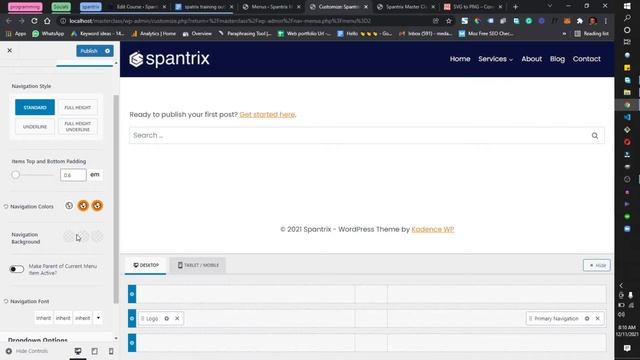Open top header row settings gear
Image resolution: width=640 pixels, height=360 pixels.
pos(132,294)
